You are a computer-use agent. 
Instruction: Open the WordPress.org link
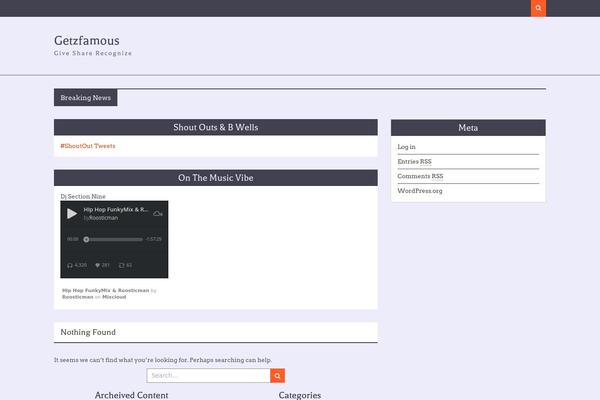coord(420,191)
